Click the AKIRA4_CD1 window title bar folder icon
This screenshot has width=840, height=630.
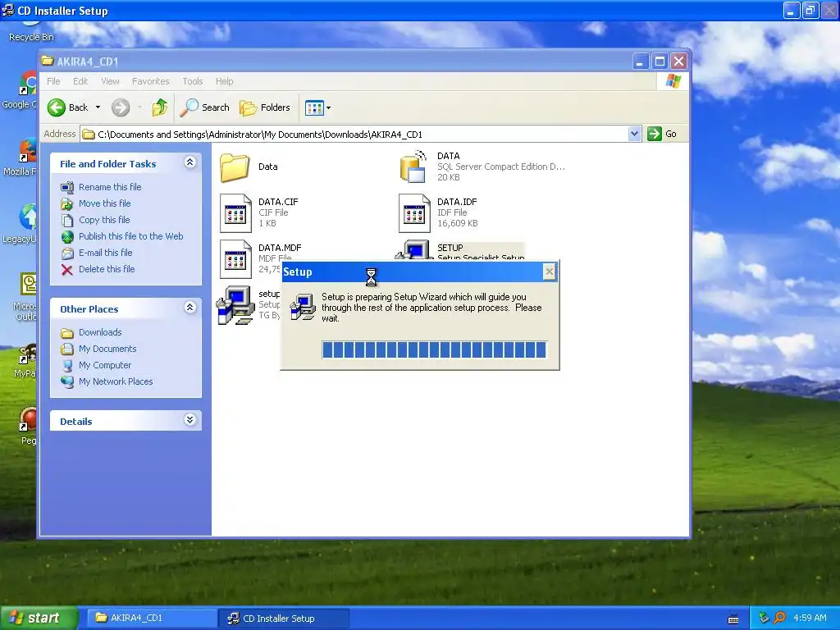pos(47,61)
